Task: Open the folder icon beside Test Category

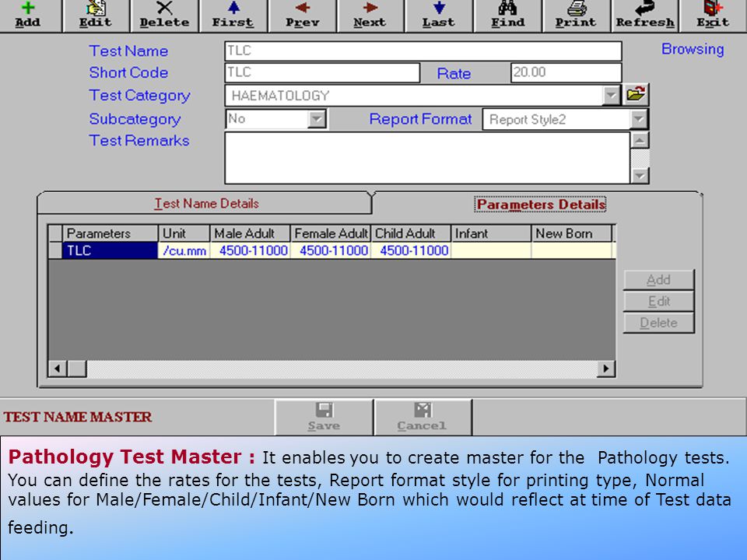Action: click(x=636, y=94)
